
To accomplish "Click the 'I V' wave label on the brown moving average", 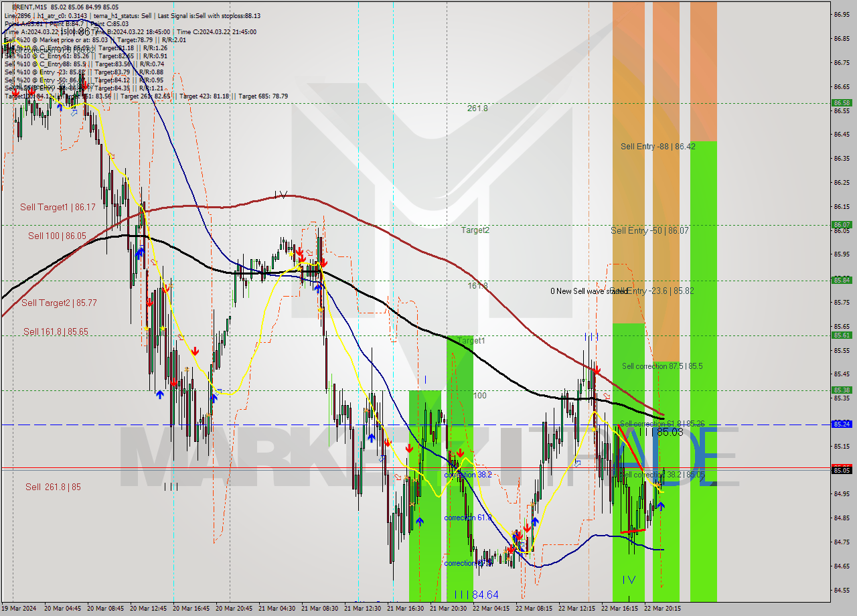I will tap(282, 196).
